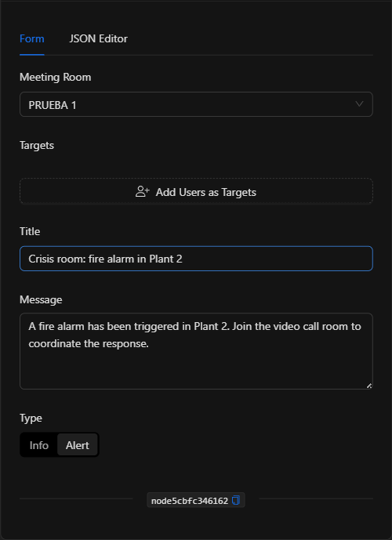Image resolution: width=392 pixels, height=540 pixels.
Task: Click the node5cbfc346162 identifier text
Action: click(x=190, y=501)
